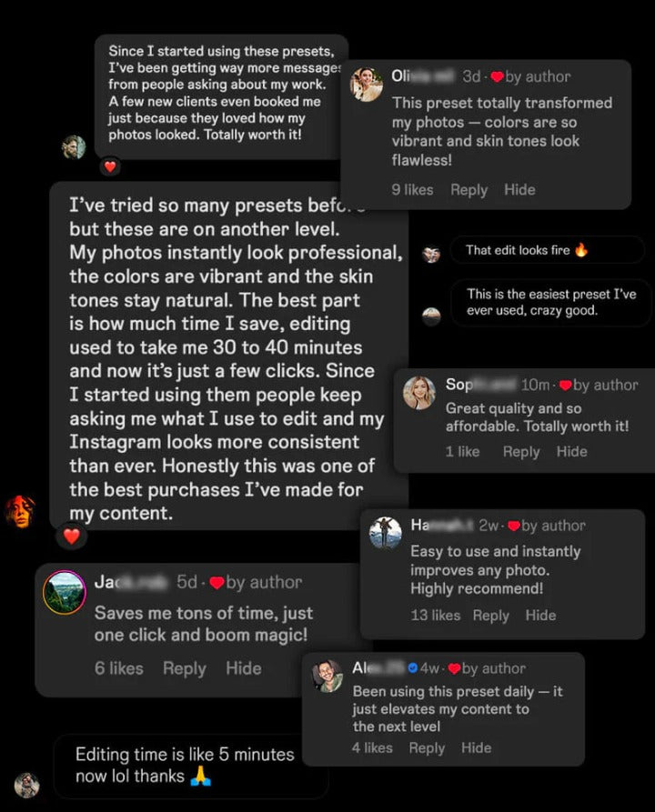Open the landscape avatar with the story ring
The height and width of the screenshot is (812, 655).
pyautogui.click(x=65, y=592)
